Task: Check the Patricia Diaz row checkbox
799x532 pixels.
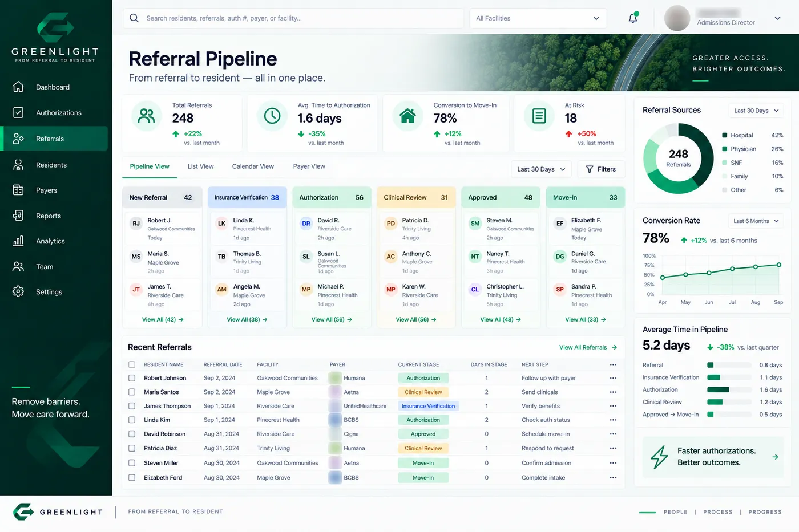Action: [132, 448]
